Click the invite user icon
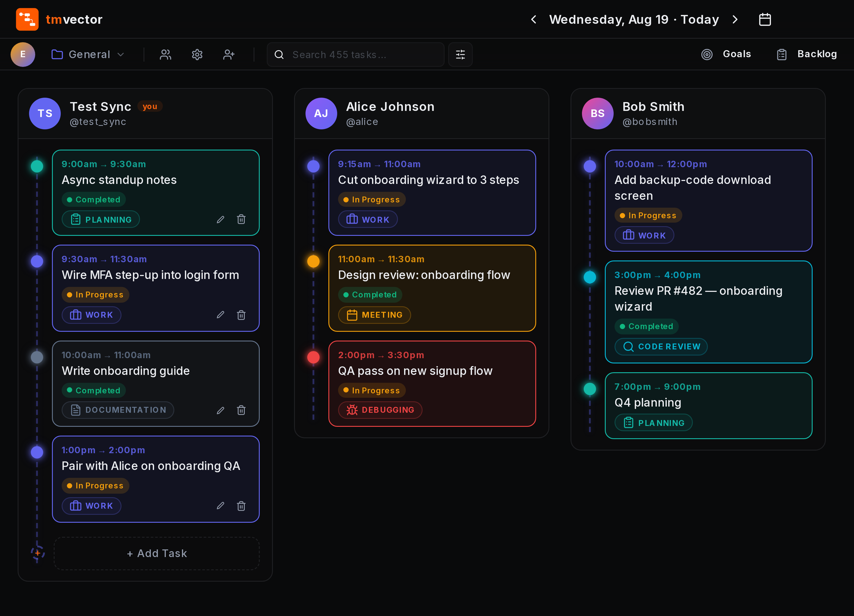The width and height of the screenshot is (854, 616). pyautogui.click(x=229, y=54)
